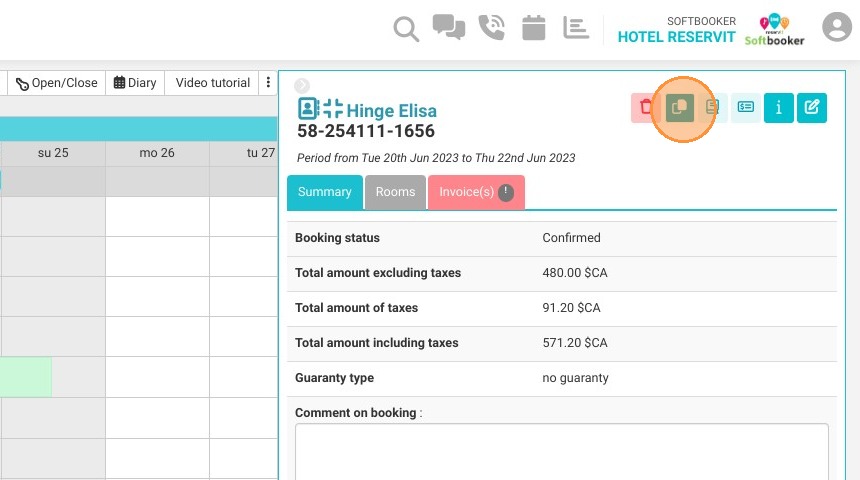Click the Confirmed status value
Image resolution: width=860 pixels, height=480 pixels.
(x=572, y=238)
